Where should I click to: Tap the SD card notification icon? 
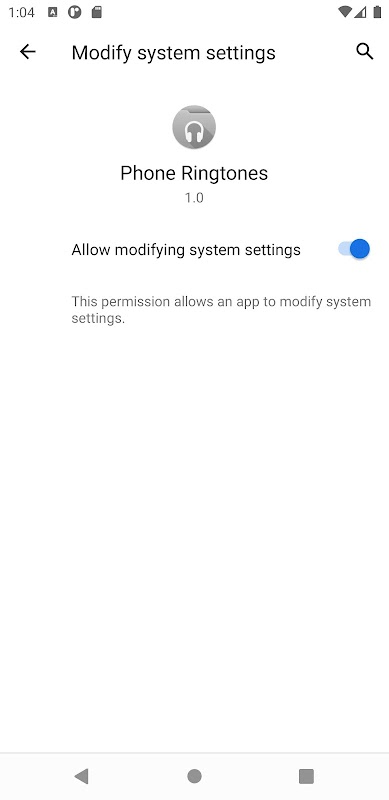coord(96,12)
